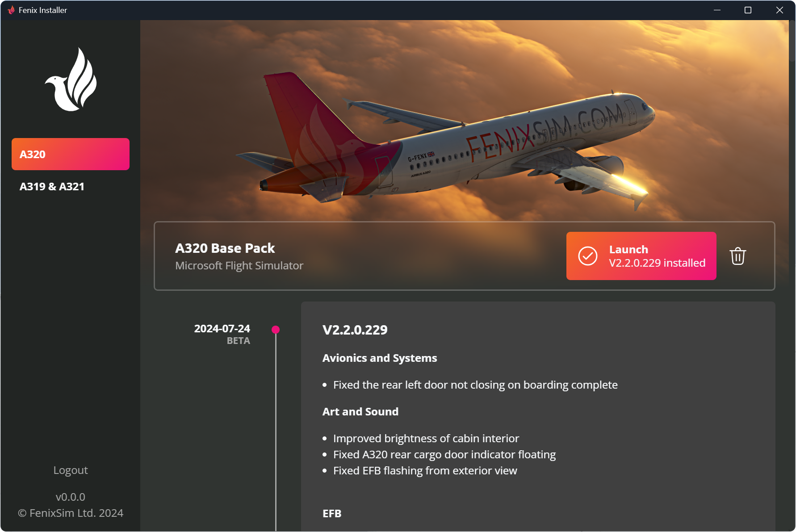Click the trash icon to uninstall A320 Base Pack

(737, 256)
